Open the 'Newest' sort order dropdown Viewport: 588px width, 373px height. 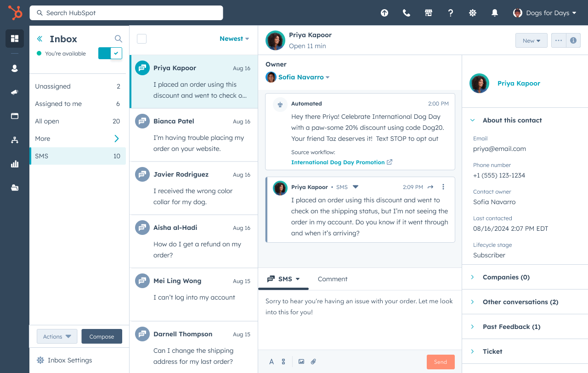click(234, 39)
